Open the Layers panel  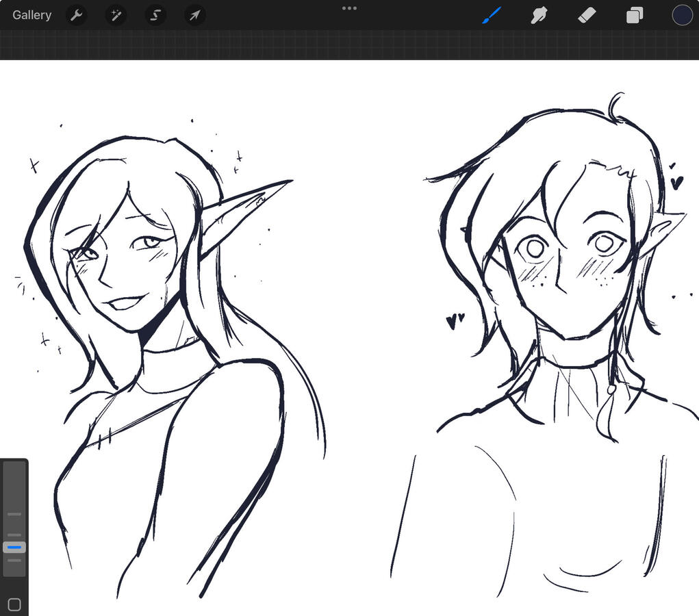coord(635,15)
